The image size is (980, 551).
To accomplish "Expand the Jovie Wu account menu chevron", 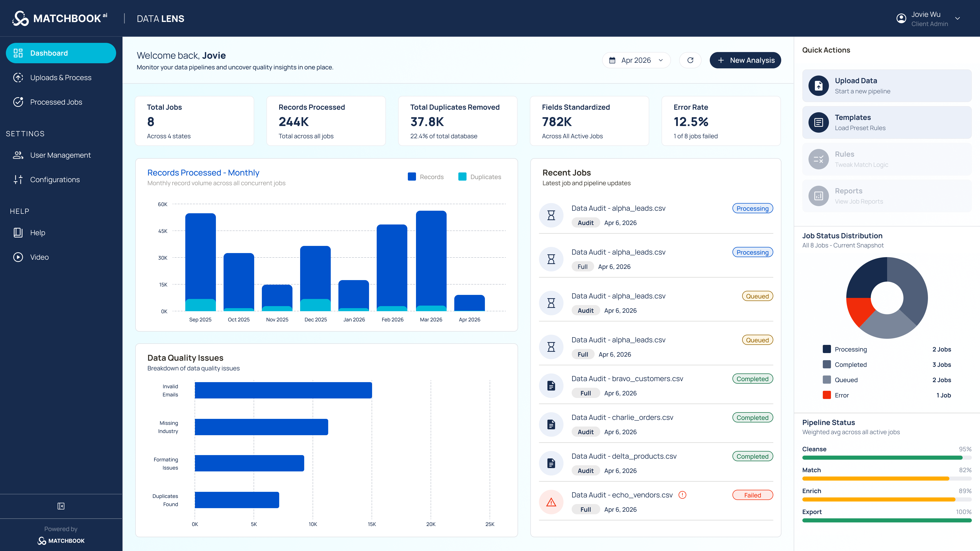I will (958, 18).
